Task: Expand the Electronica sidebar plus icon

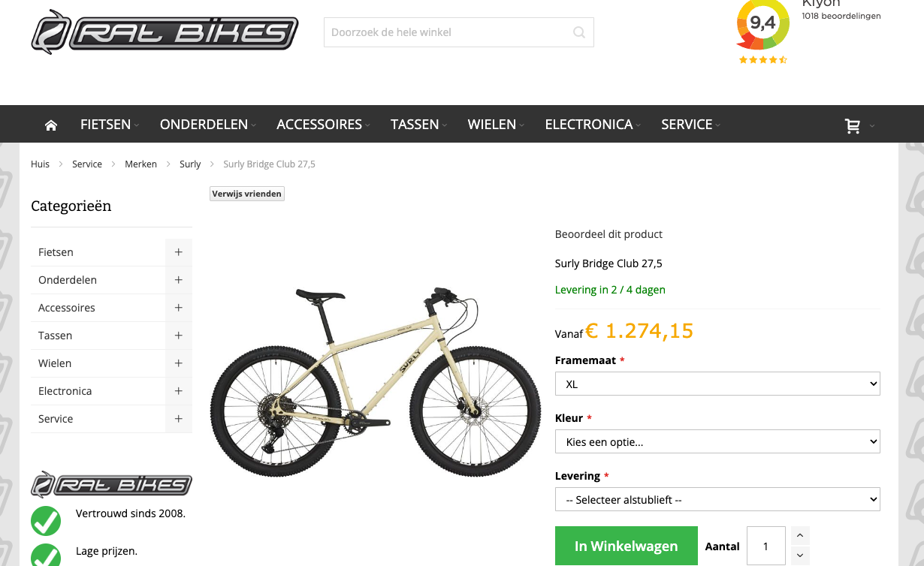Action: [179, 391]
